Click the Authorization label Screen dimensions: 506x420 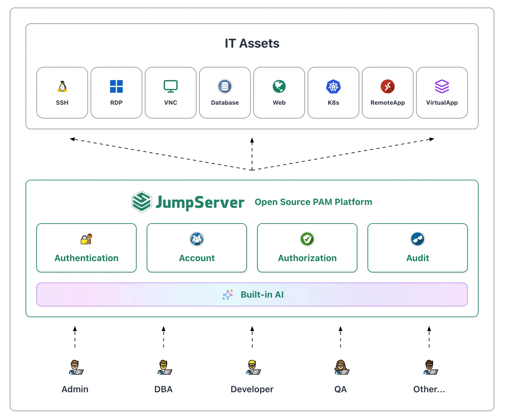click(x=307, y=258)
